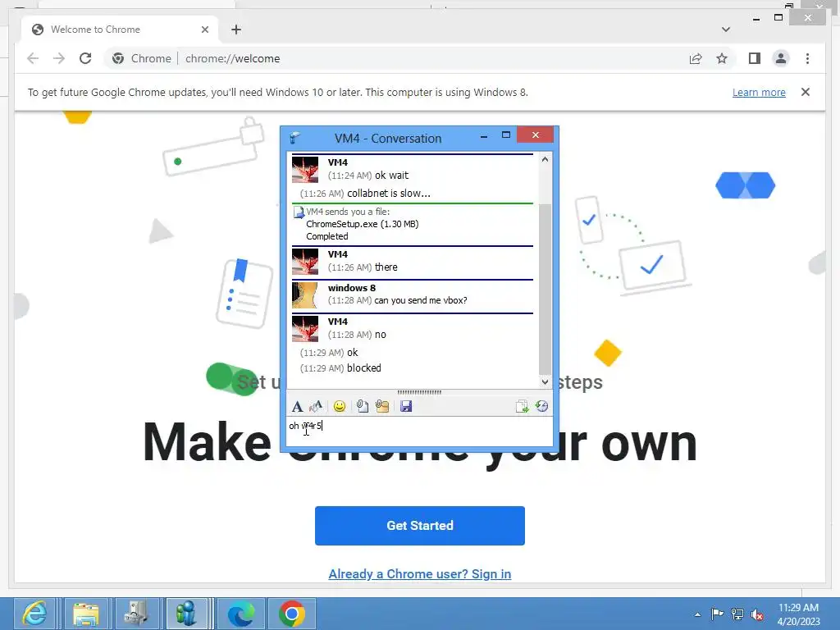Bookmark this page with star icon
This screenshot has height=630, width=840.
[x=722, y=58]
